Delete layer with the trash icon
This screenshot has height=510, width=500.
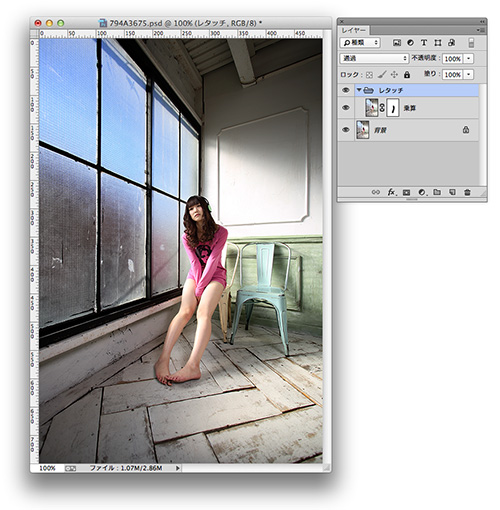click(x=467, y=192)
